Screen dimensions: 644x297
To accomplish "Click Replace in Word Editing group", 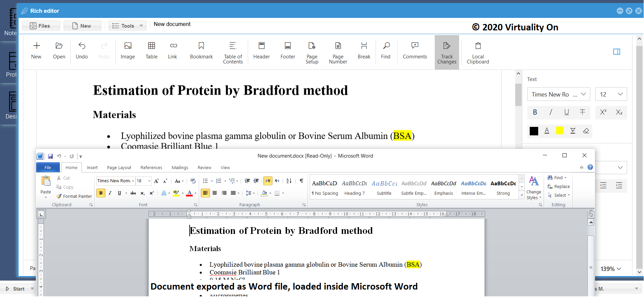I will [558, 186].
